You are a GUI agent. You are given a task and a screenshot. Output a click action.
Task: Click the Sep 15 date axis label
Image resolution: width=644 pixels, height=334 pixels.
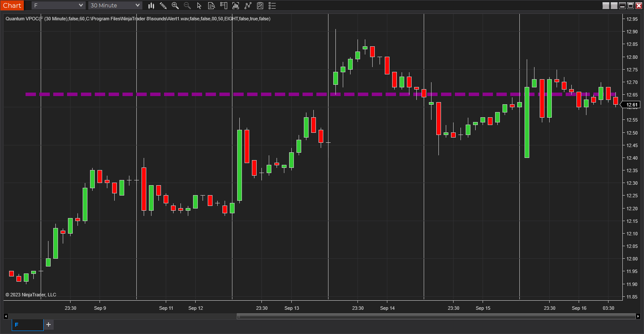click(x=483, y=308)
